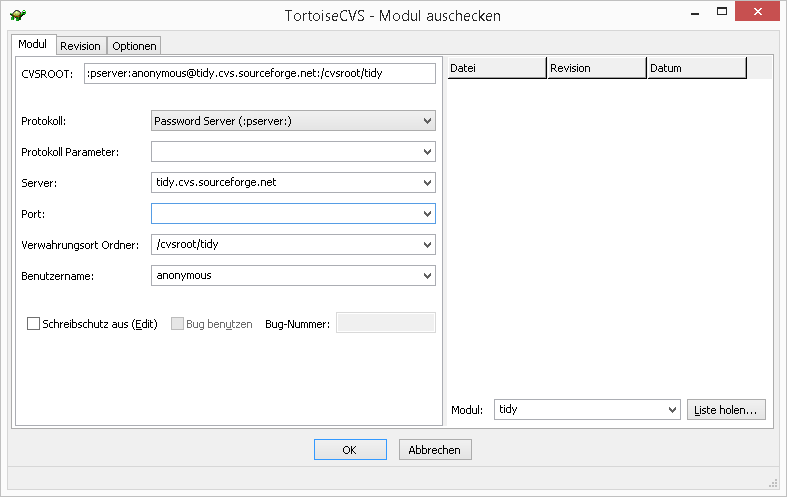The height and width of the screenshot is (497, 787).
Task: Click the Datum column header
Action: [x=696, y=68]
